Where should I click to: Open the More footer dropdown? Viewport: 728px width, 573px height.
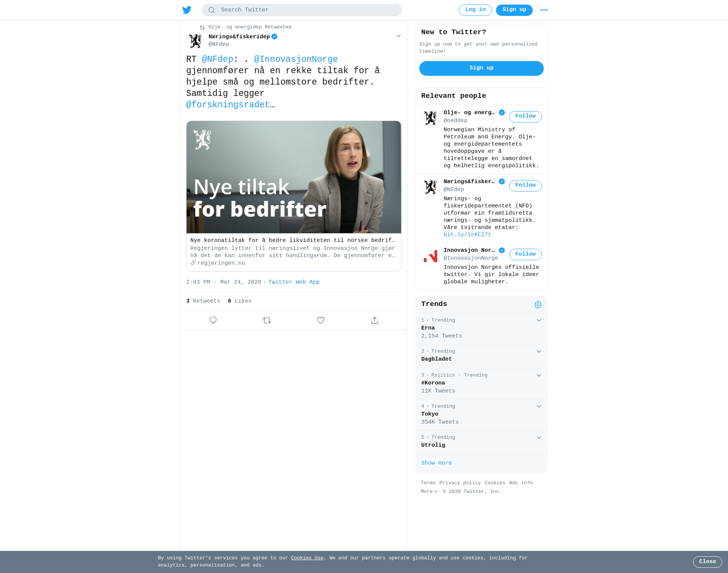click(429, 491)
